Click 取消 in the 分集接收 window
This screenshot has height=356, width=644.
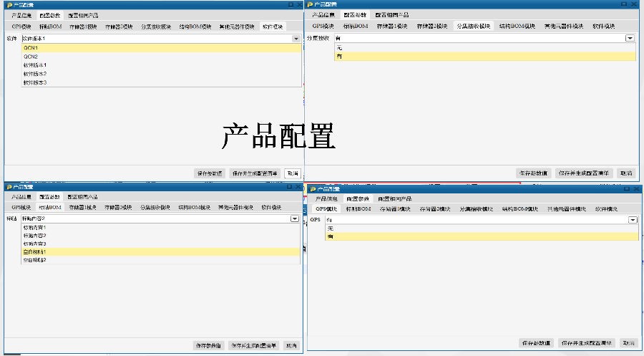(x=626, y=173)
